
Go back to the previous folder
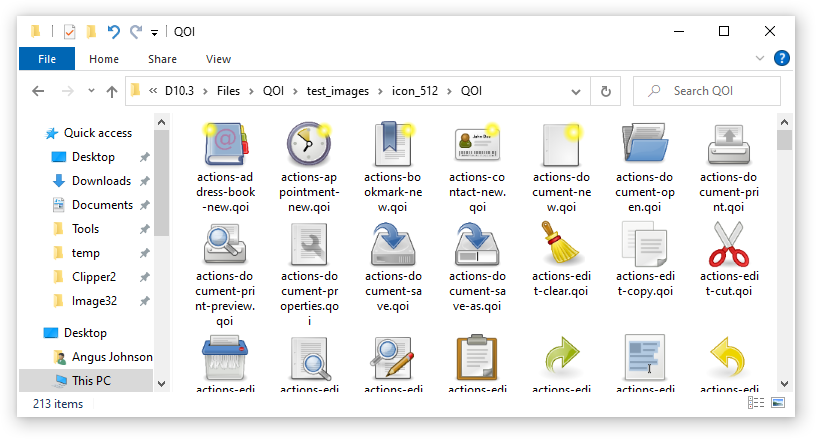[38, 92]
